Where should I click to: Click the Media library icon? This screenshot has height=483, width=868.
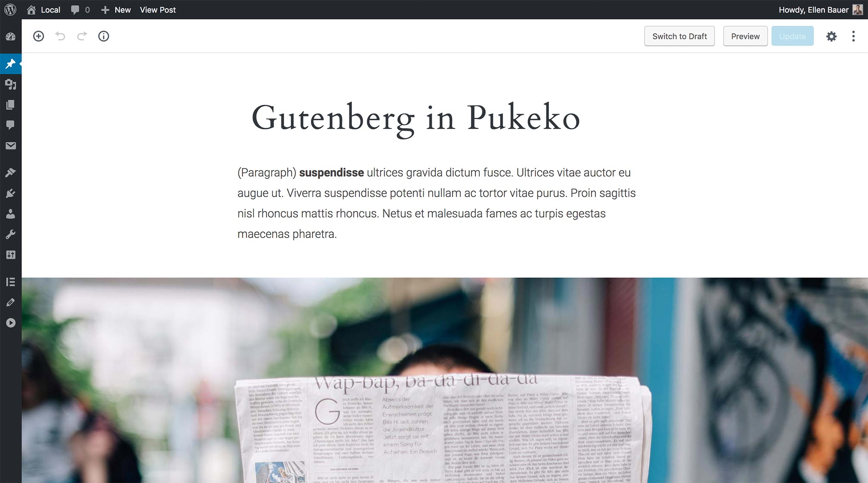point(10,84)
